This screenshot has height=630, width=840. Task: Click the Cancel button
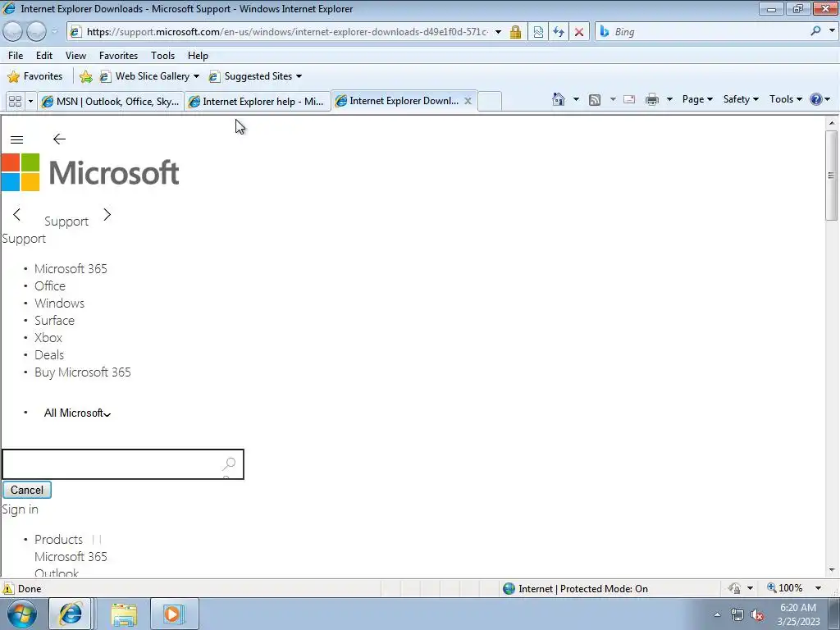[x=27, y=491]
